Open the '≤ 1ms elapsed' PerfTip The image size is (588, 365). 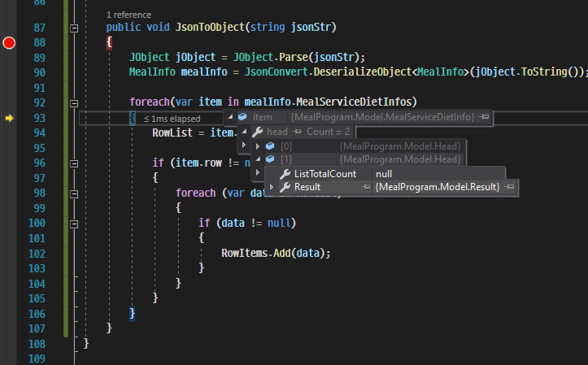coord(172,119)
